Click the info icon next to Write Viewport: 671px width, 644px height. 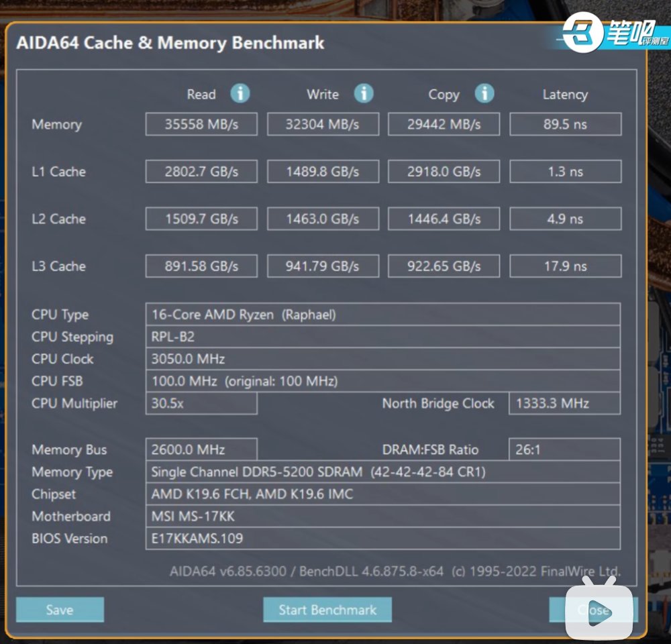coord(364,93)
